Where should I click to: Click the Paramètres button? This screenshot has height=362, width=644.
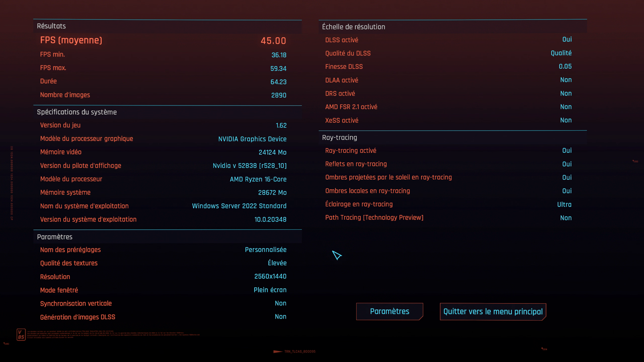389,311
